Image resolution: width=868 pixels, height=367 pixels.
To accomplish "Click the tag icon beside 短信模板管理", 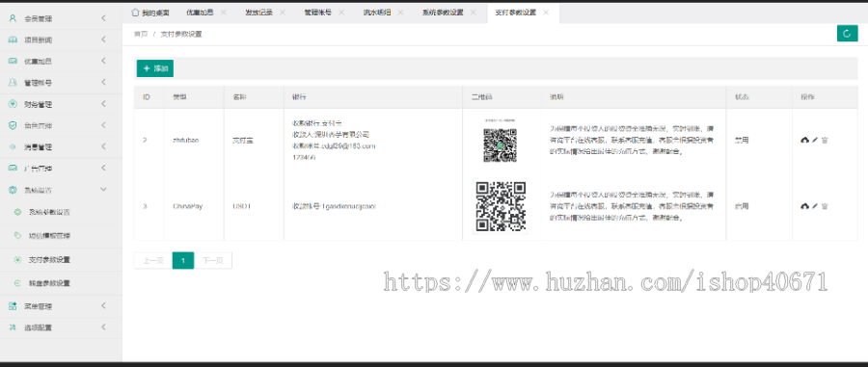I will click(x=17, y=235).
